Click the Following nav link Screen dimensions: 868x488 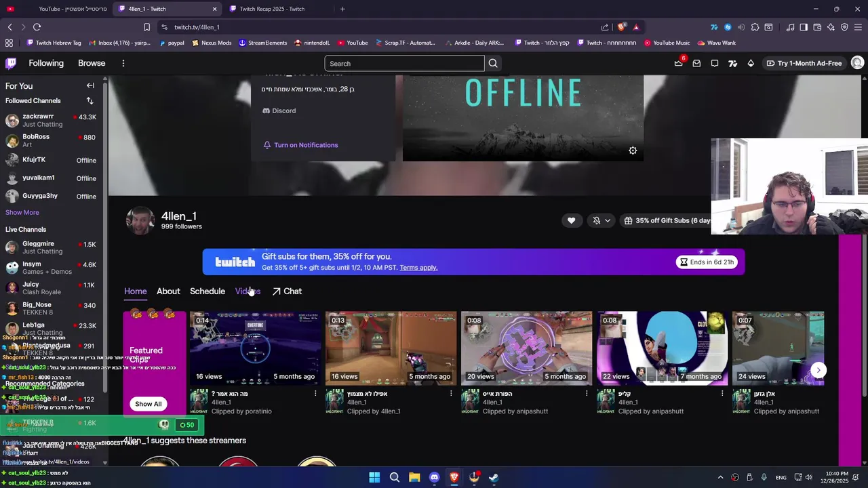[x=46, y=63]
